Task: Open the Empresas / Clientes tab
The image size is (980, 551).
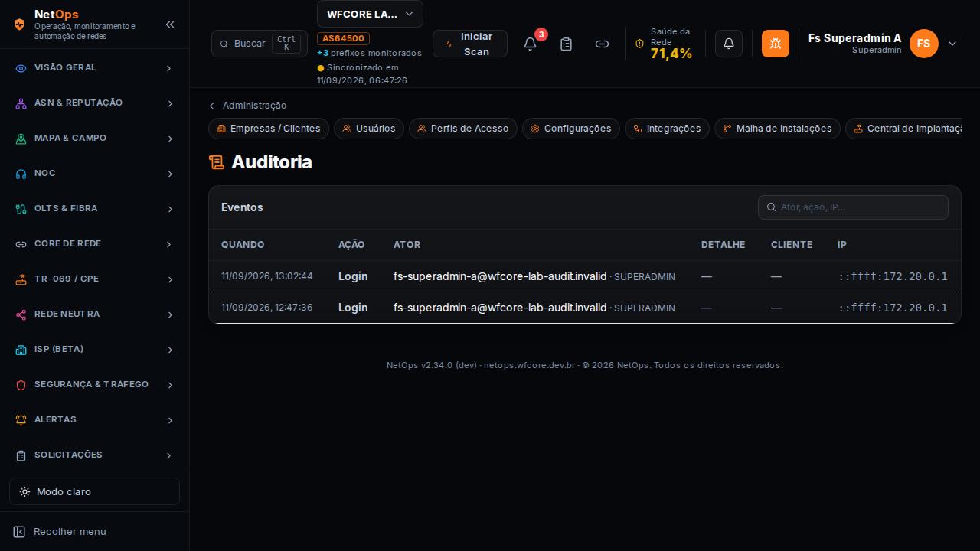Action: (269, 129)
